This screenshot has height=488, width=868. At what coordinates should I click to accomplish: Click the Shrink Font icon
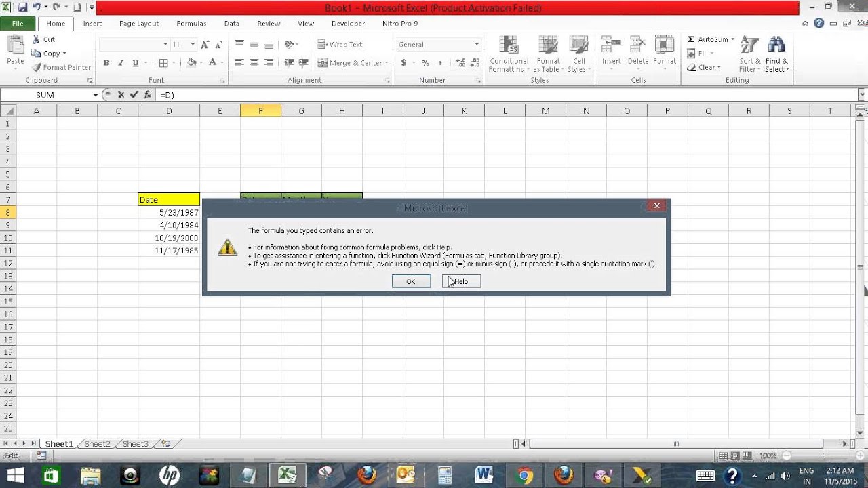(219, 44)
